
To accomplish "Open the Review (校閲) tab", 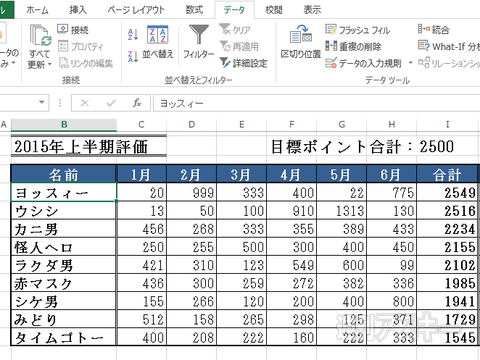I will (x=274, y=10).
